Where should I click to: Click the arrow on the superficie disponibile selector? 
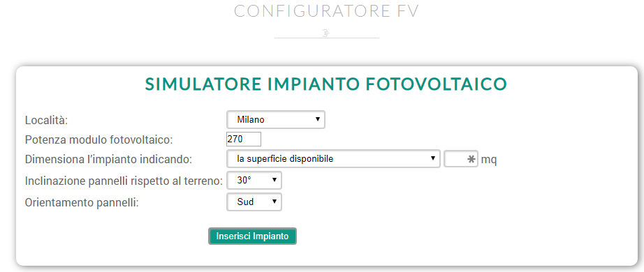[x=432, y=159]
